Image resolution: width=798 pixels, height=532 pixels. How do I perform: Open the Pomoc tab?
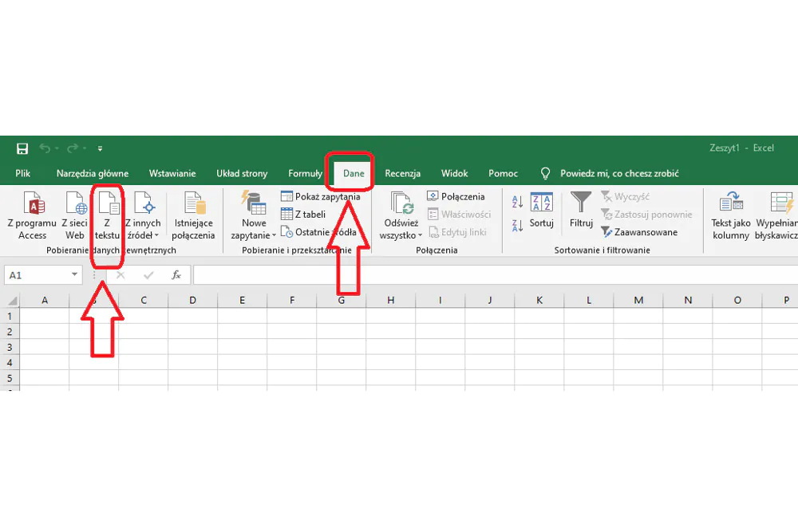tap(503, 173)
